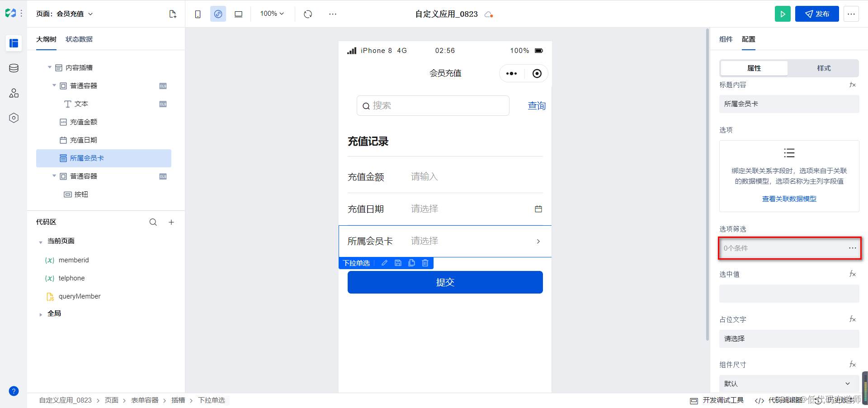Switch to the 组件 tab
Viewport: 868px width, 408px height.
pyautogui.click(x=726, y=39)
